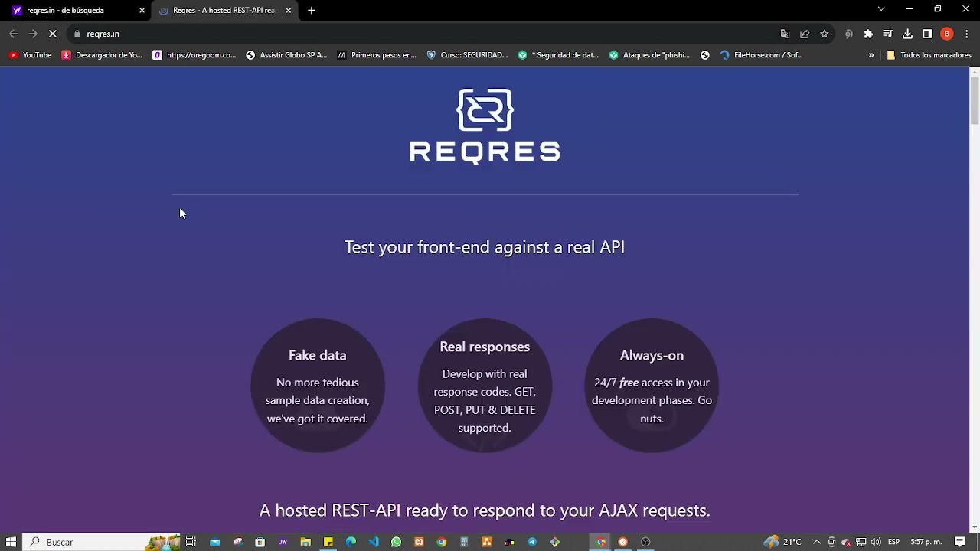This screenshot has height=551, width=980.
Task: Open the 'Seguridad de dat...' bookmark
Action: click(x=558, y=55)
